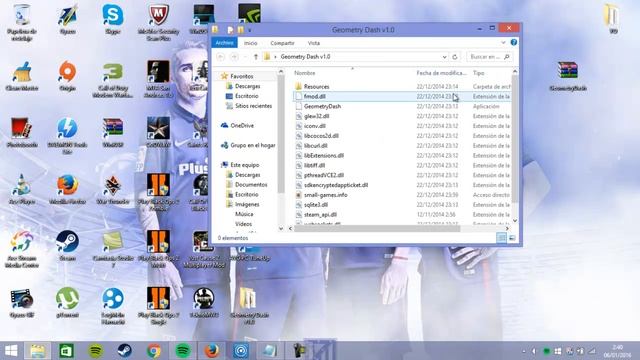Image resolution: width=640 pixels, height=360 pixels.
Task: Open War Thunder desktop shortcut
Action: point(113,189)
